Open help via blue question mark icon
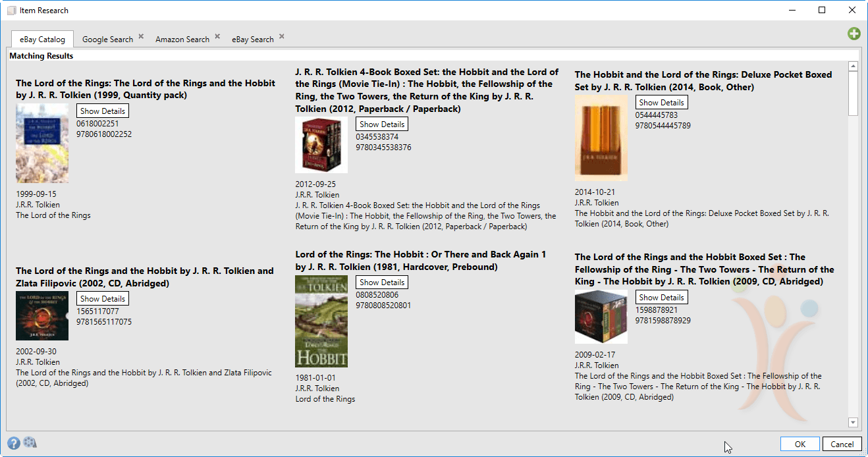The height and width of the screenshot is (457, 868). [x=14, y=443]
